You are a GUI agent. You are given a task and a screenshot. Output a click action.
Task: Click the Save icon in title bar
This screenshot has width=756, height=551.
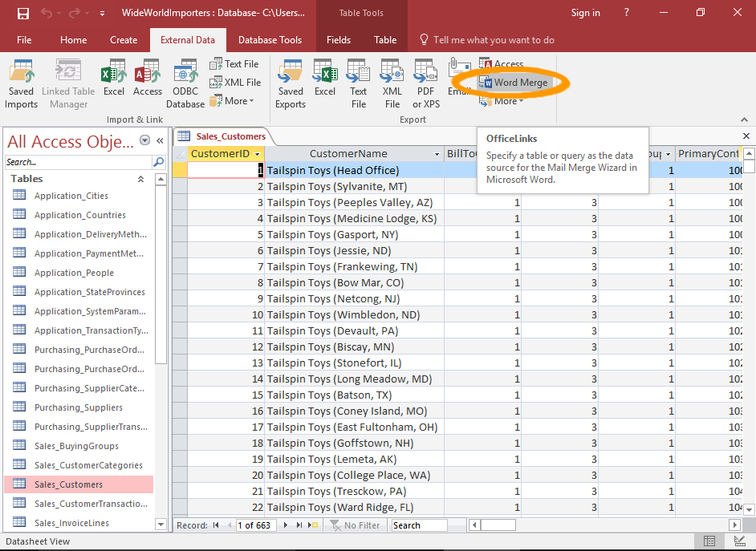(22, 13)
